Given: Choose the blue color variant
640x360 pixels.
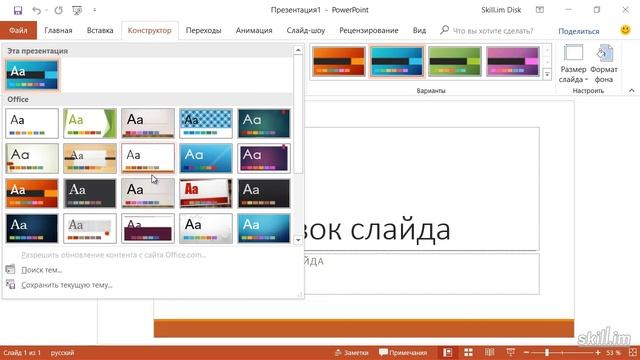Looking at the screenshot, I should pos(397,62).
